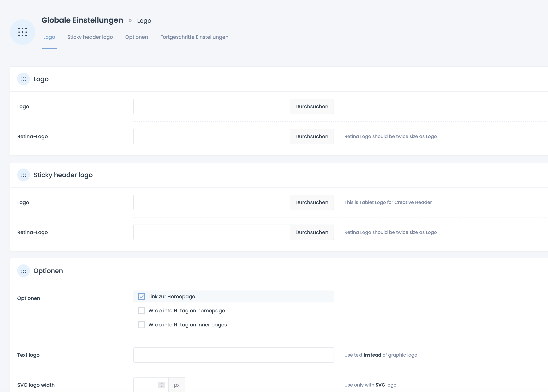The height and width of the screenshot is (392, 548).
Task: Click the grid icon beside the Logo section heading
Action: pos(23,79)
